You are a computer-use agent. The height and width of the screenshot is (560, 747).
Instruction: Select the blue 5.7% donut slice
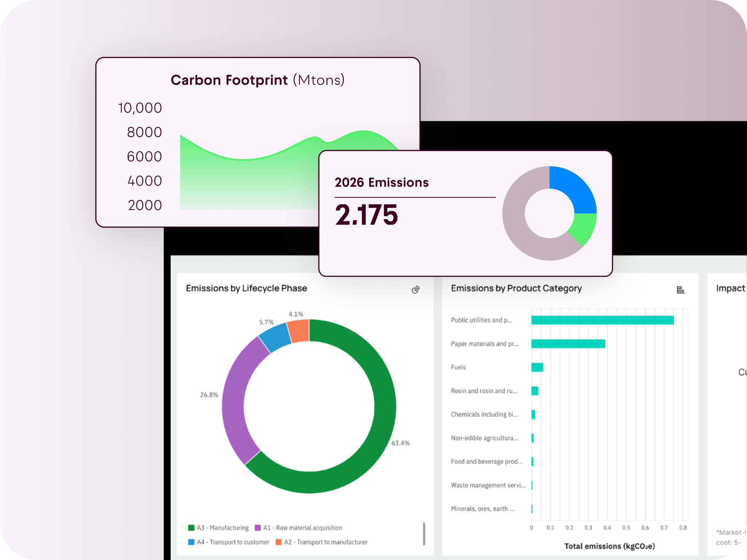coord(275,337)
